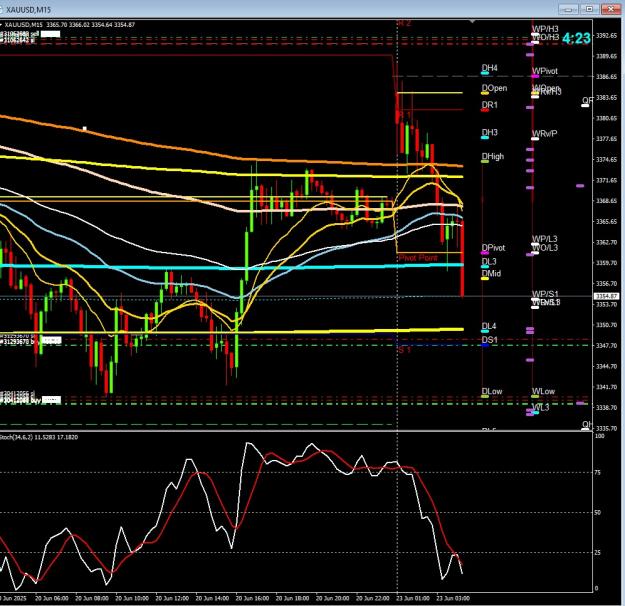Click the 23 Jun 01:00 time label
Viewport: 625px width, 606px height.
(x=413, y=598)
